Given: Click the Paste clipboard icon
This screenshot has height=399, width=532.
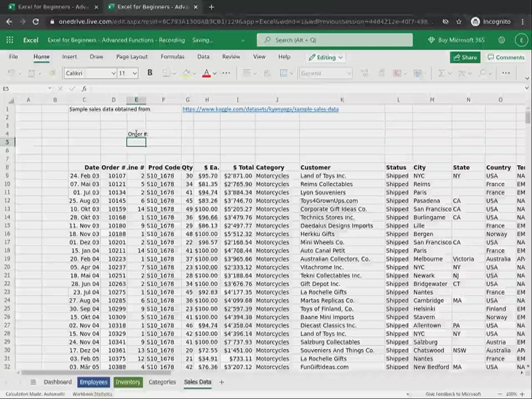Looking at the screenshot, I should (x=32, y=73).
